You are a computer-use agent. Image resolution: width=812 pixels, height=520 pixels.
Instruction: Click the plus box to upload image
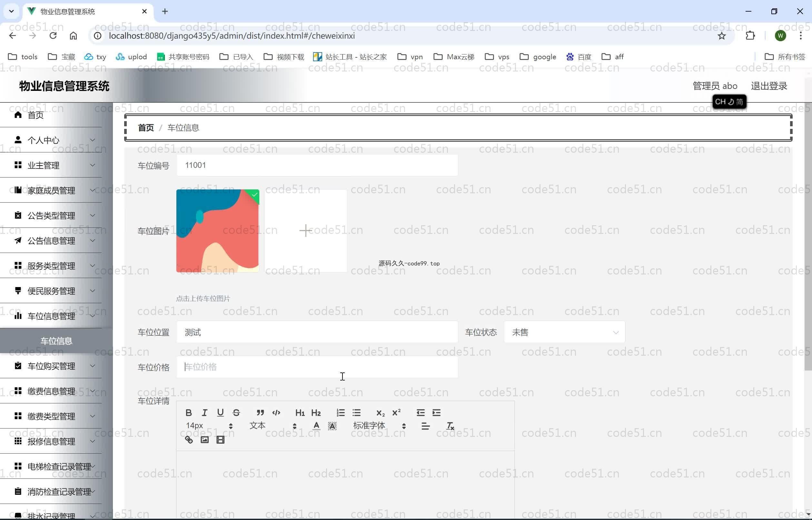[x=305, y=231]
